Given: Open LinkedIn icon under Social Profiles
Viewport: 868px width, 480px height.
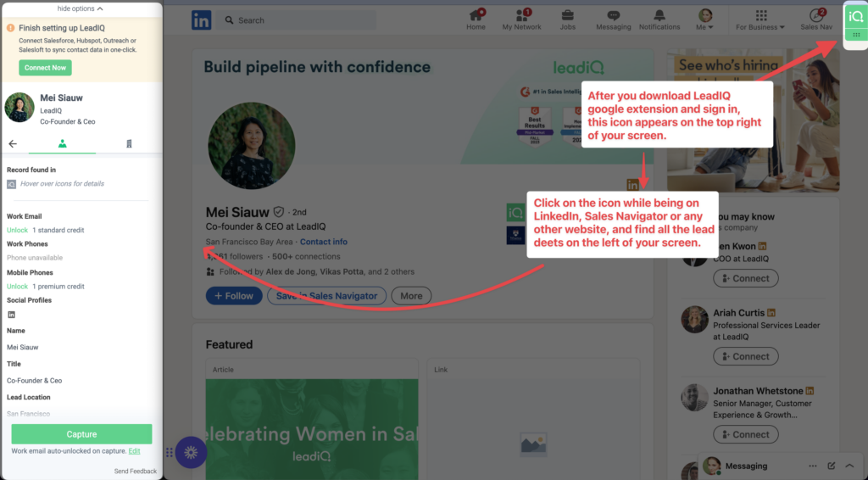Looking at the screenshot, I should (11, 315).
